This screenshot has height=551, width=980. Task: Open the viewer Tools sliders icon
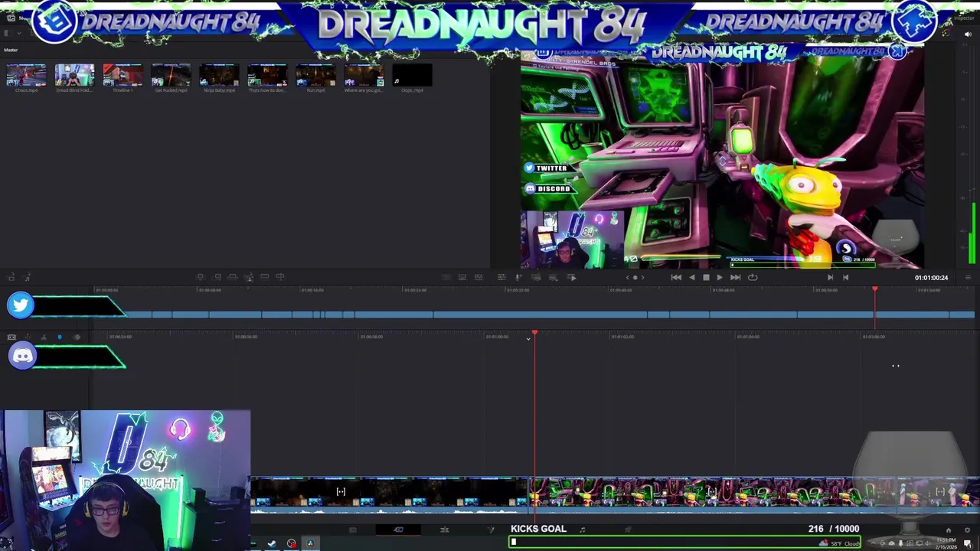tap(501, 277)
